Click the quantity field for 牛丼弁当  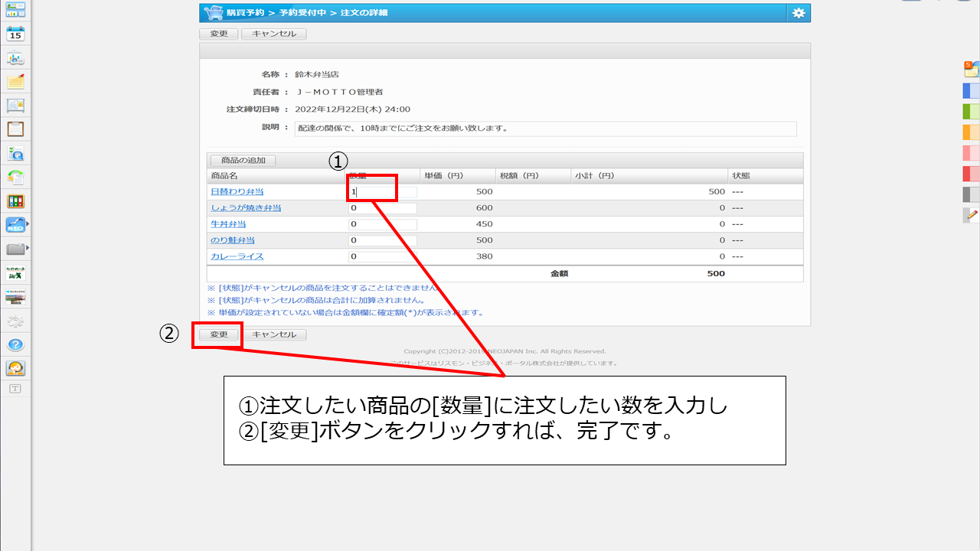[x=383, y=224]
